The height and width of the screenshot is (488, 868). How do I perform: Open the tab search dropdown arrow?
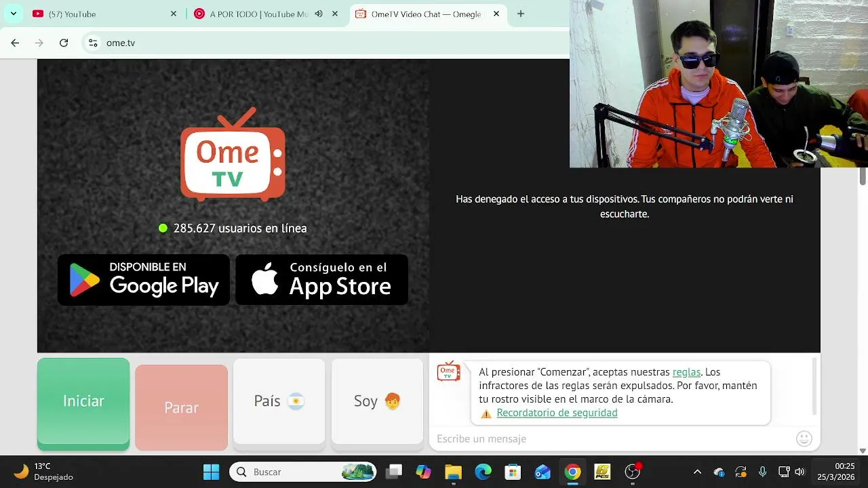click(13, 14)
